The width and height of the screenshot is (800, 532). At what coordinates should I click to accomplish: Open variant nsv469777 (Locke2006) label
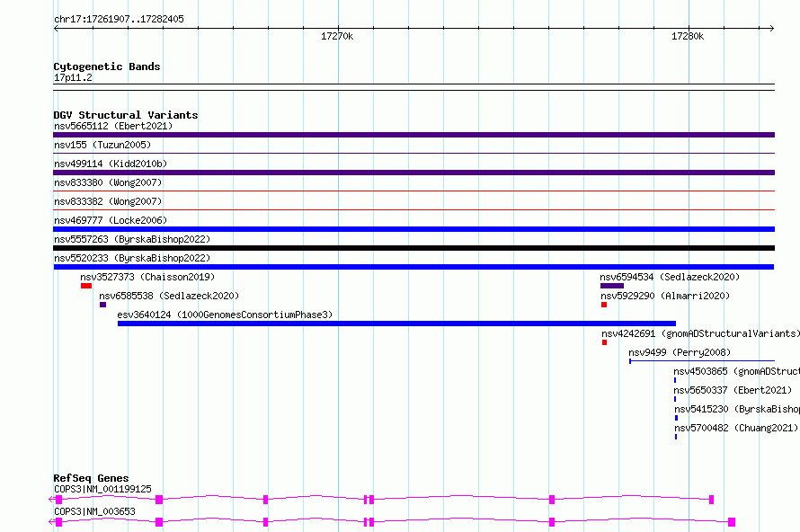click(x=111, y=220)
